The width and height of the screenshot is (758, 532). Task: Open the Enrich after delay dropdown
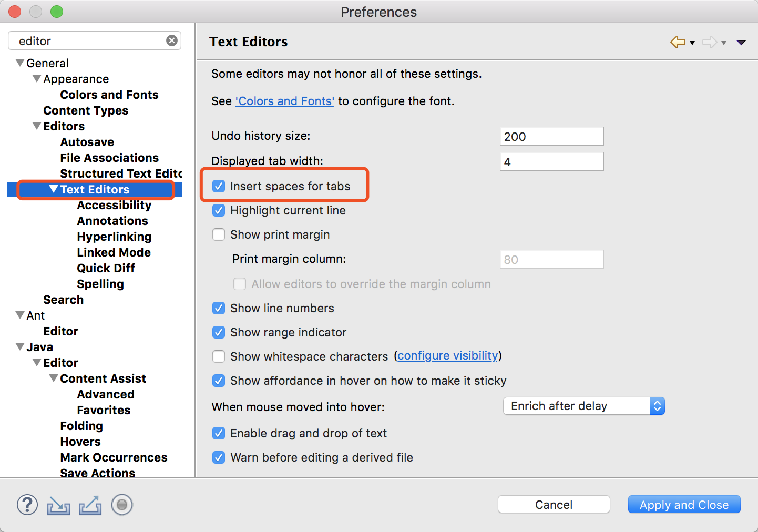click(x=583, y=406)
